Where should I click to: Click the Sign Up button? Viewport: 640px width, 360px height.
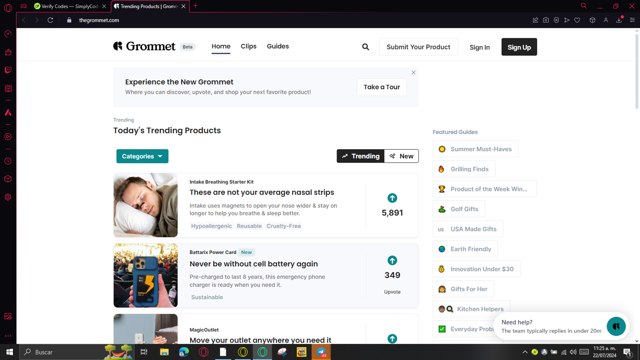(519, 47)
